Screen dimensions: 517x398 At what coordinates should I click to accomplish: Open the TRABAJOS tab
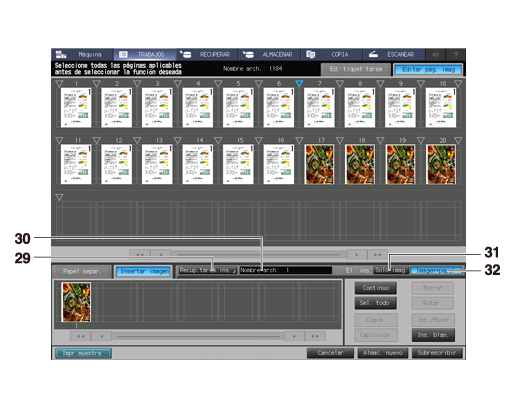coord(145,54)
